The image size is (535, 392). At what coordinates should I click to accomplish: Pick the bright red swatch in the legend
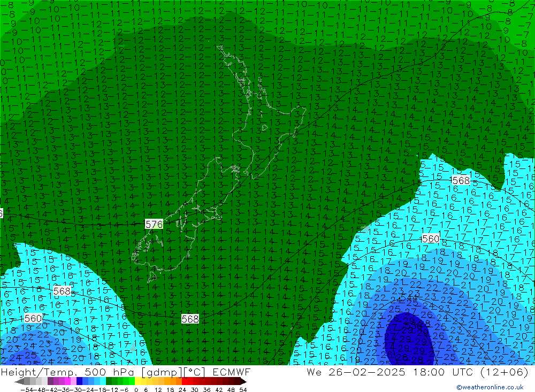186,381
